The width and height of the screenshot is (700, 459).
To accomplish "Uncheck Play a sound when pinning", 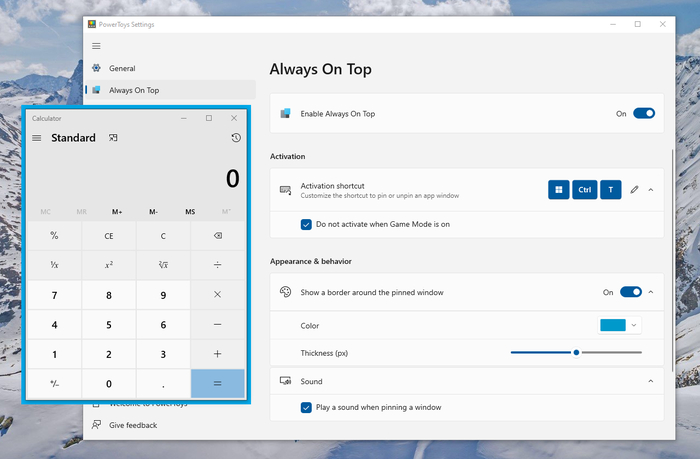I will [307, 407].
